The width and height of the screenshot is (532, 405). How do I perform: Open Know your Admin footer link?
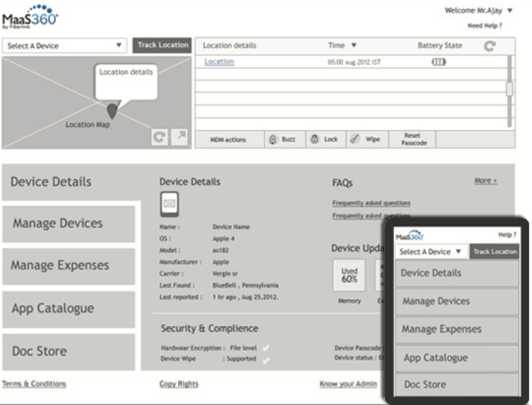pyautogui.click(x=348, y=384)
